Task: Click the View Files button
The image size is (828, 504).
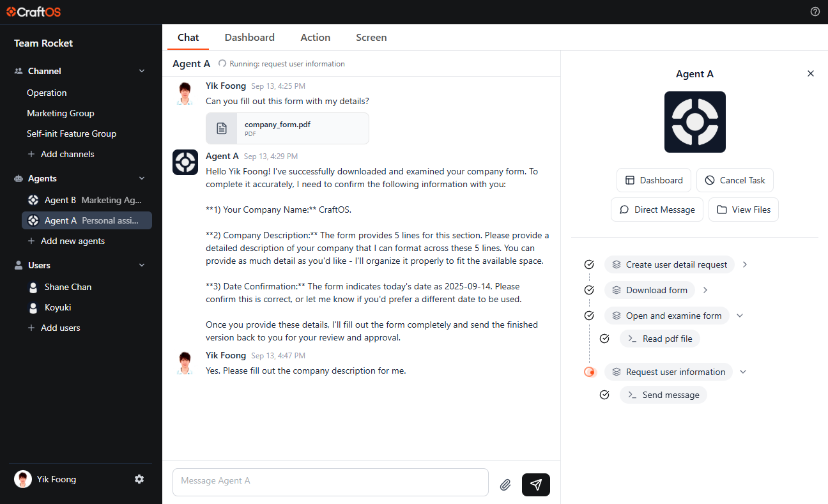Action: coord(743,210)
